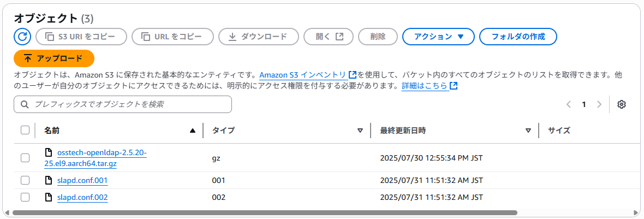Check the slapd.conf.001 row checkbox
Image resolution: width=644 pixels, height=219 pixels.
25,180
